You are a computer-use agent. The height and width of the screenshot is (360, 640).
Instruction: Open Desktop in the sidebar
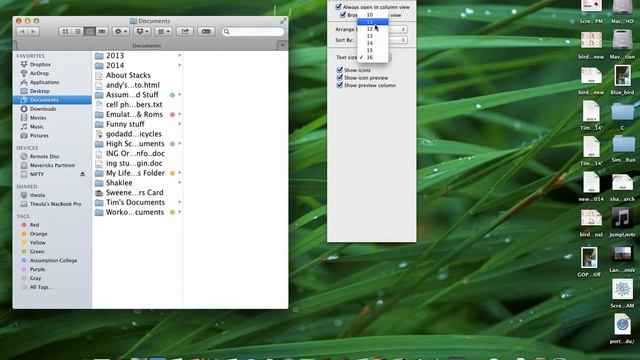click(x=40, y=91)
